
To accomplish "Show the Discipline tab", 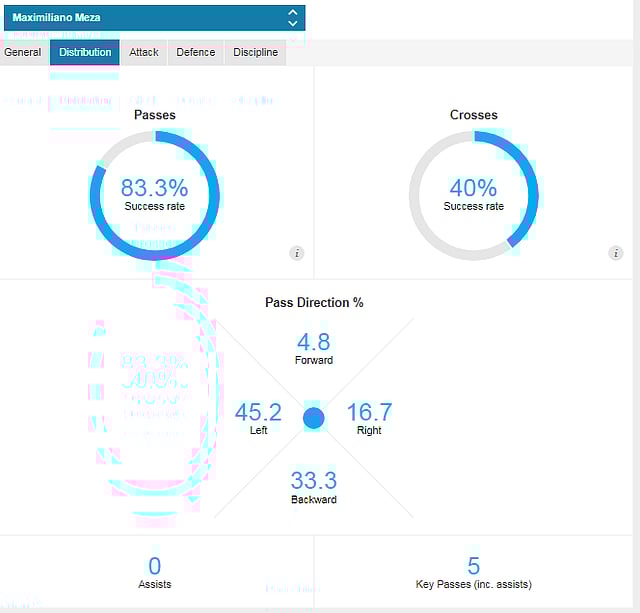I will tap(256, 52).
